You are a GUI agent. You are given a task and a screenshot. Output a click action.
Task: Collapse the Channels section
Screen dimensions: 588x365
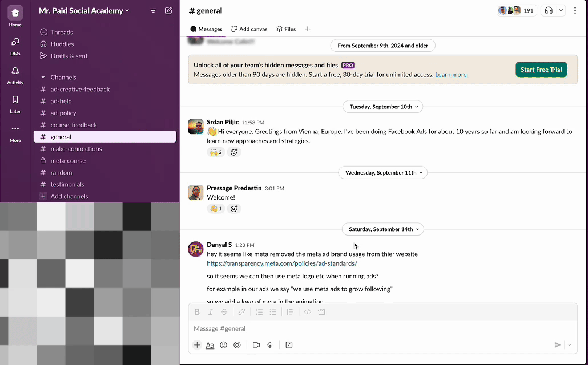[43, 77]
